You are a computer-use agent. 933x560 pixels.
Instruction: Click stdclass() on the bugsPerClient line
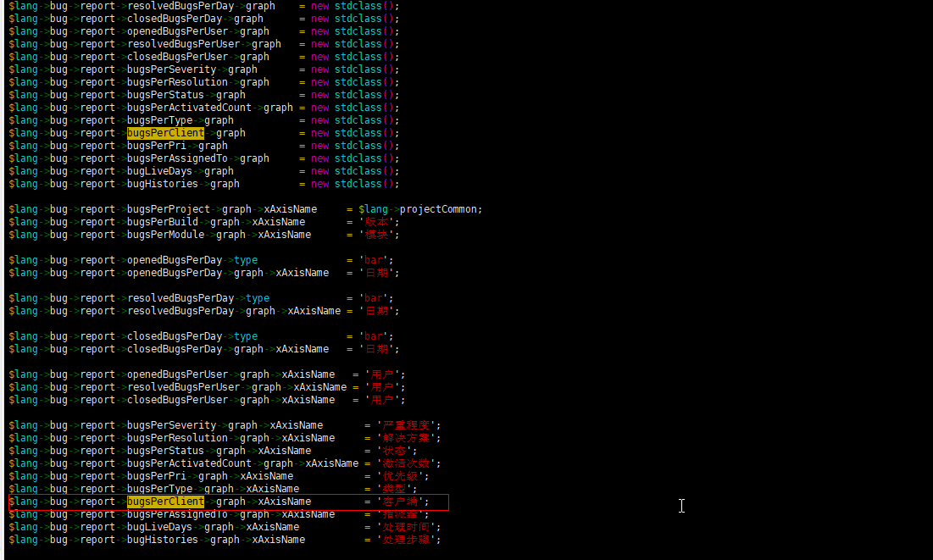(364, 133)
